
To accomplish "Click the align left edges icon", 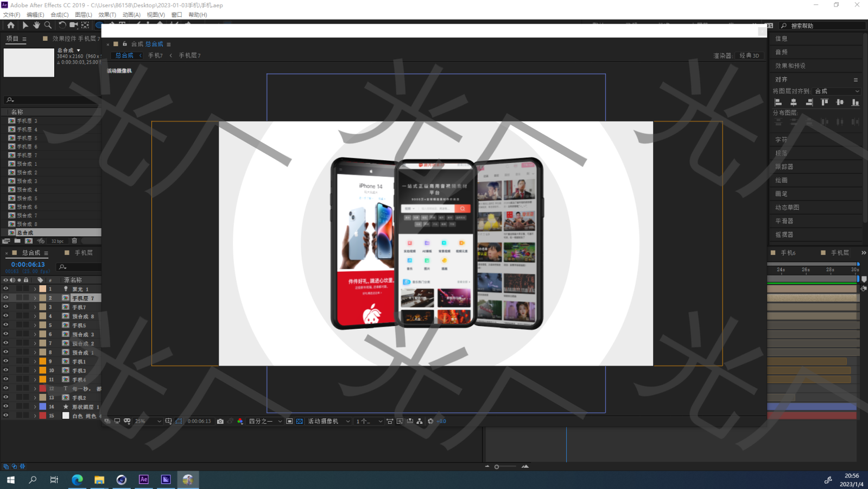I will (x=778, y=102).
